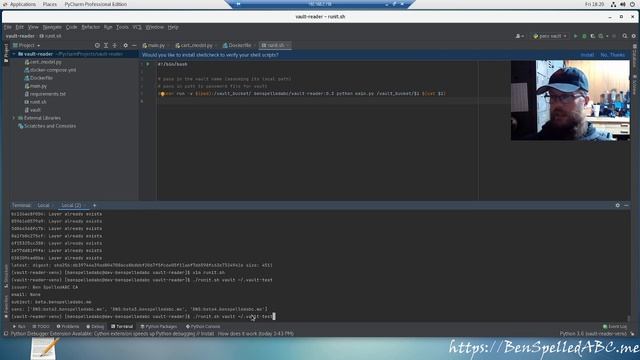This screenshot has width=640, height=360.
Task: Click Collapse All in Project panel
Action: [x=114, y=45]
